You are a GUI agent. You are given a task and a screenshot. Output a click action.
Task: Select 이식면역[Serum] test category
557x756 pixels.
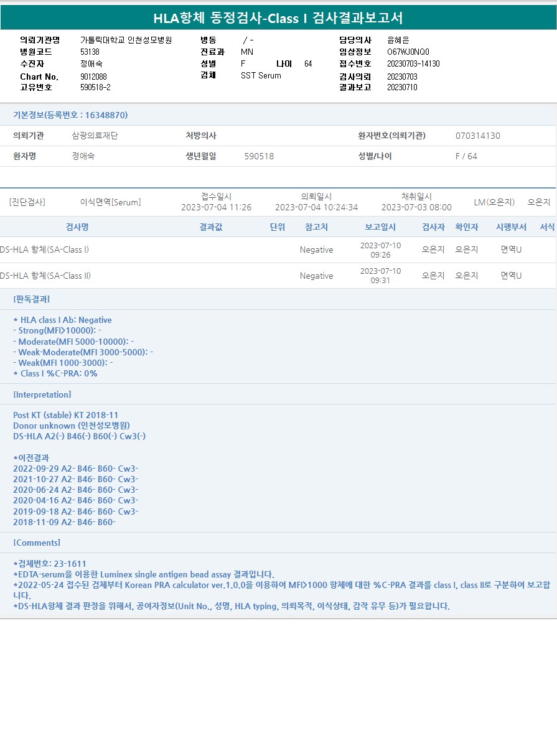point(111,202)
